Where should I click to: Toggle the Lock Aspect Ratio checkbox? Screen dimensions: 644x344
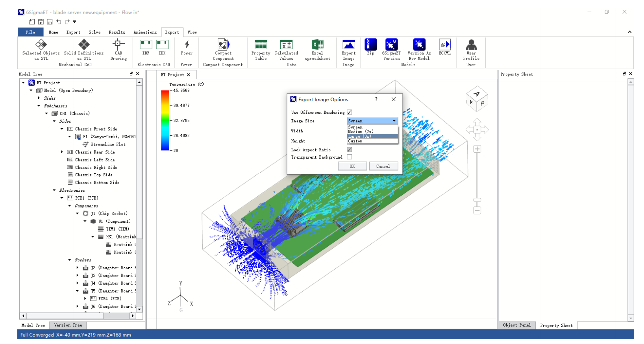(x=350, y=150)
